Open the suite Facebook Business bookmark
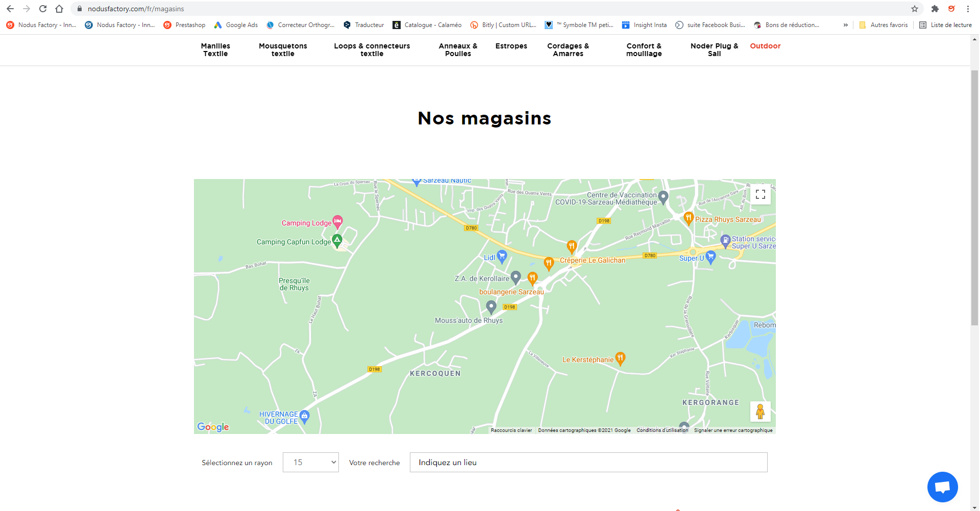 710,25
